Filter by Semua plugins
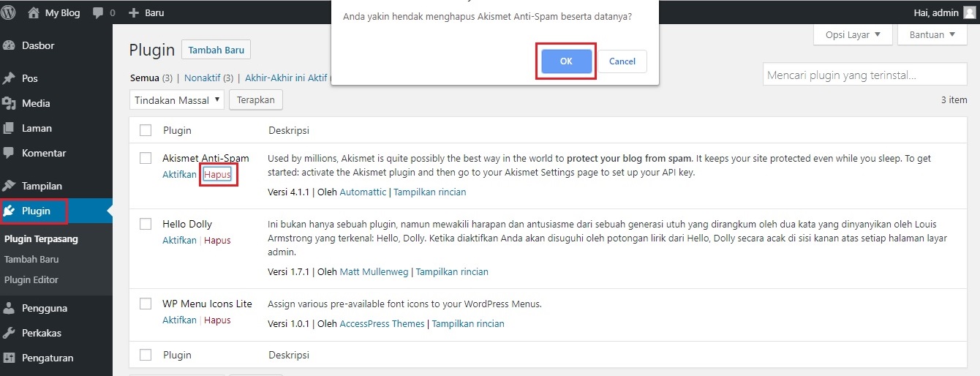980x376 pixels. 144,78
